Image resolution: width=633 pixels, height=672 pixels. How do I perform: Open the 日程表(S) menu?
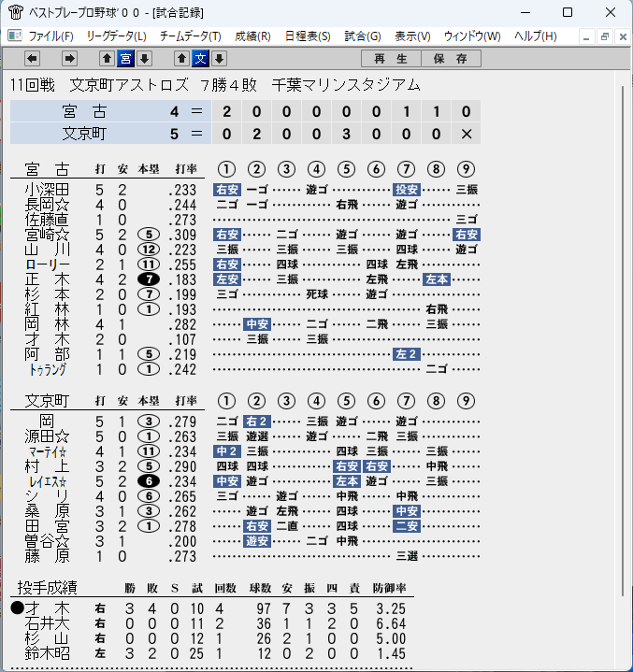(x=308, y=36)
